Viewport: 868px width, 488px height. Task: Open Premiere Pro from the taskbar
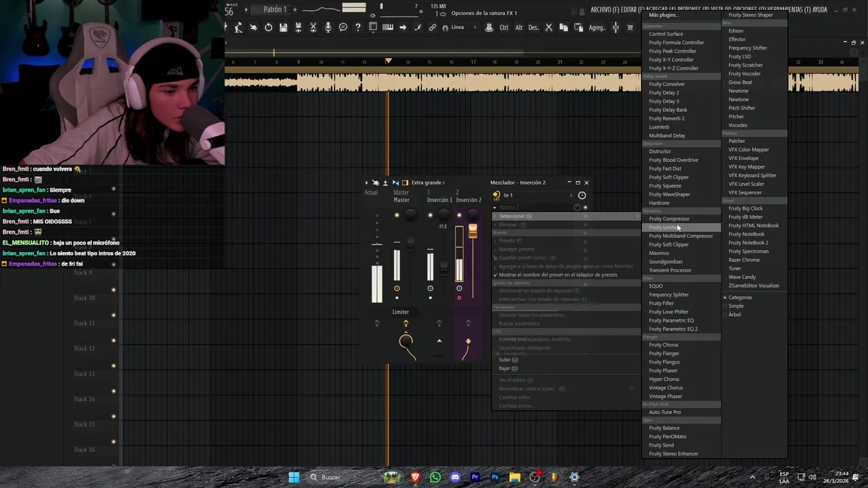pyautogui.click(x=475, y=477)
